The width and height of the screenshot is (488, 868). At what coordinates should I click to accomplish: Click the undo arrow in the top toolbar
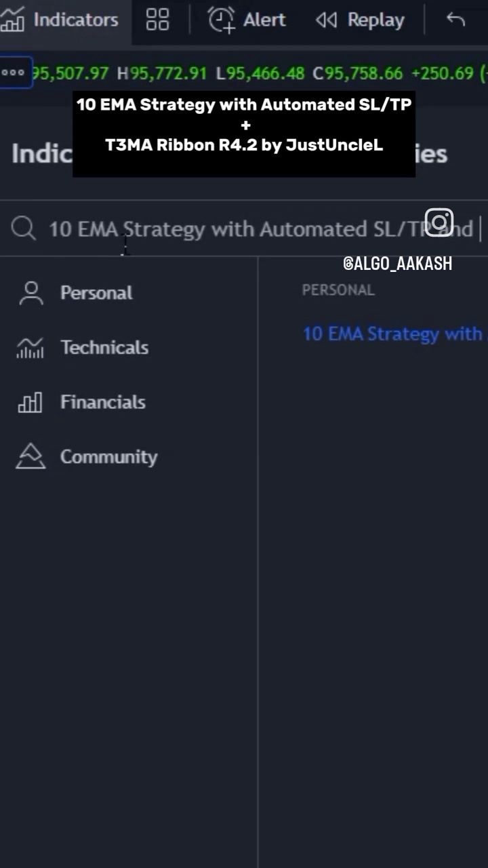click(x=455, y=20)
